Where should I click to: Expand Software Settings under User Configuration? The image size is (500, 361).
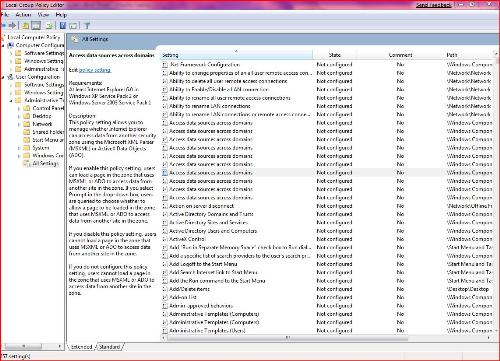point(12,85)
